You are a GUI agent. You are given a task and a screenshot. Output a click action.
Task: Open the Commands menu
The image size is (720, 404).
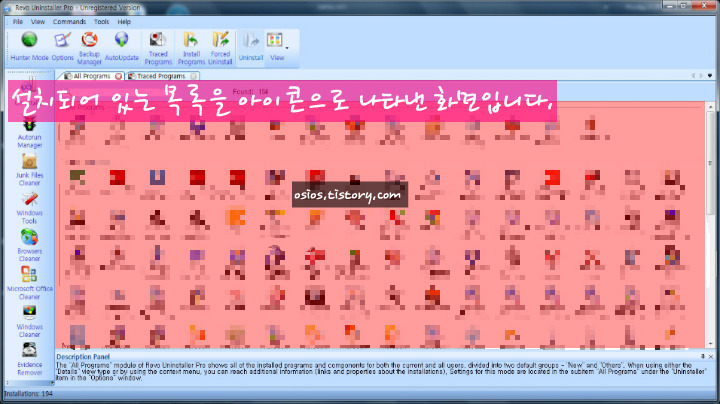click(69, 22)
